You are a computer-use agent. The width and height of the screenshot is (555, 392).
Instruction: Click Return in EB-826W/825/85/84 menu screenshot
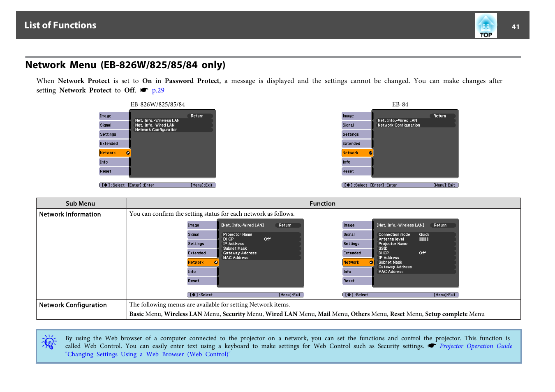(x=200, y=116)
